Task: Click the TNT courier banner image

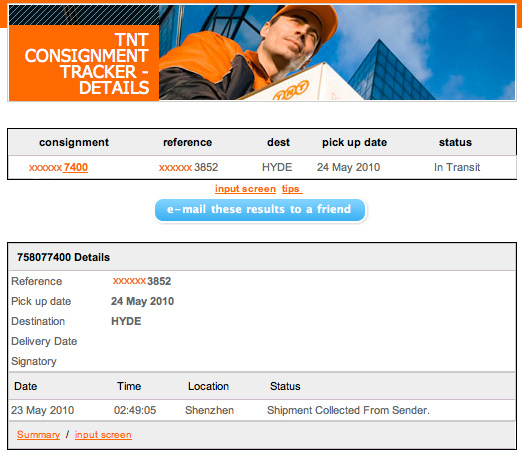Action: (337, 52)
